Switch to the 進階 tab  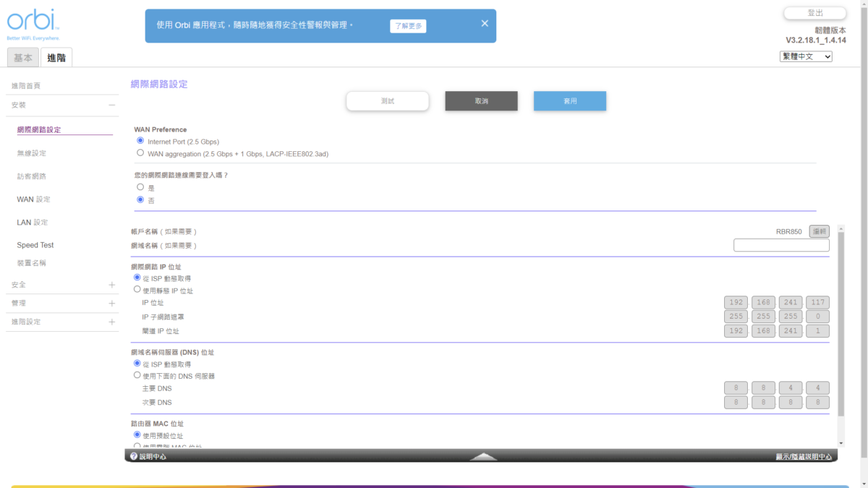[x=56, y=58]
